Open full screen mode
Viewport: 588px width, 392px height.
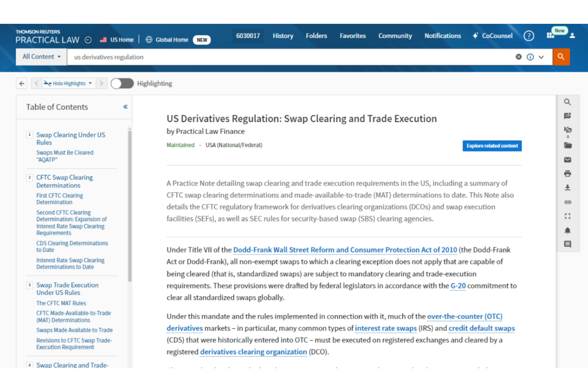click(x=567, y=216)
